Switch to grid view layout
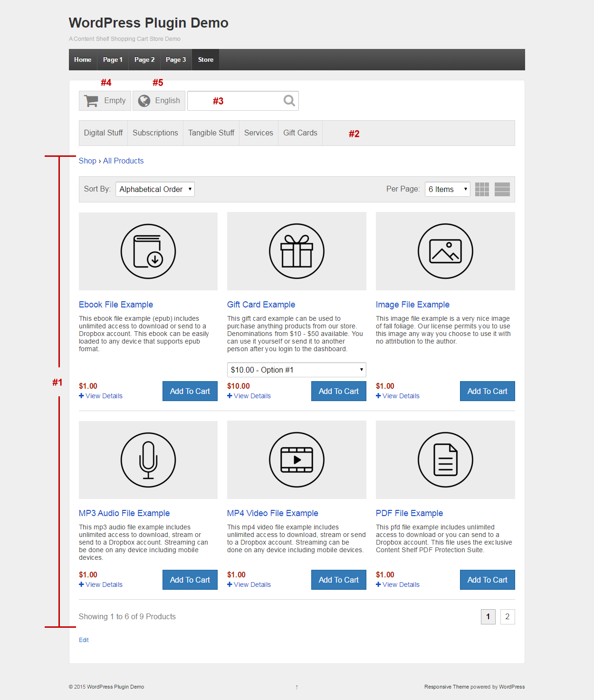 (482, 189)
